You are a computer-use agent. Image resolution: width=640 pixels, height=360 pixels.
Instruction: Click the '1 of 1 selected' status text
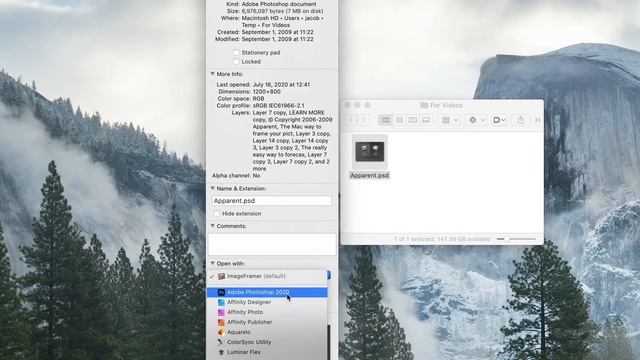(x=442, y=239)
